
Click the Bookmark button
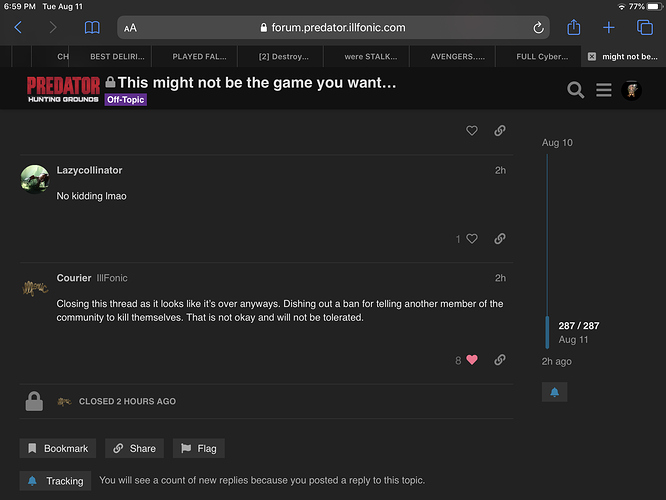click(59, 448)
